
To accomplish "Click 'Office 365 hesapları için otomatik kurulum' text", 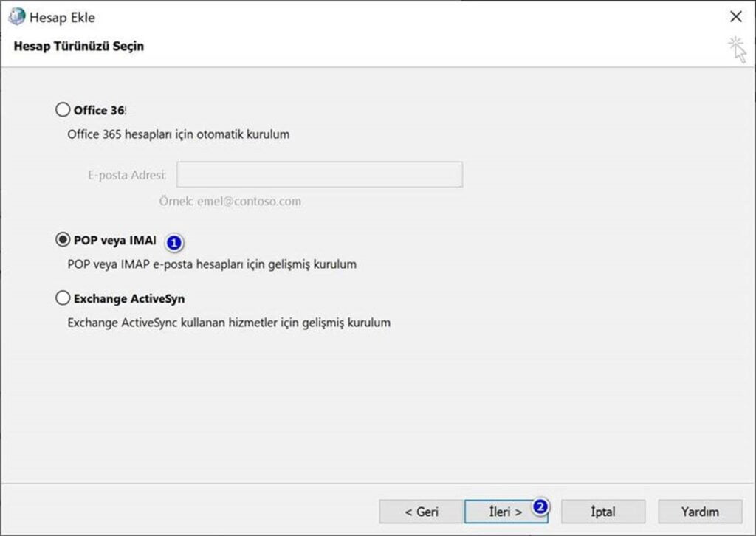I will point(179,134).
